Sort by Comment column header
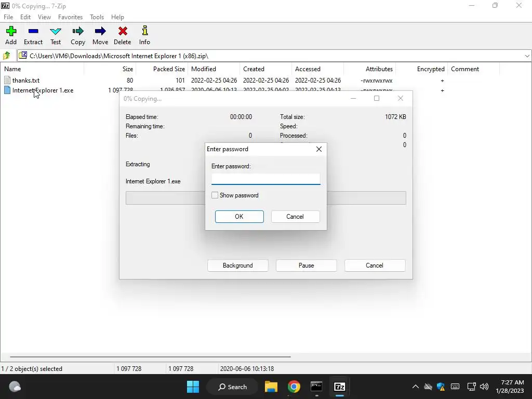This screenshot has height=399, width=532. (474, 69)
